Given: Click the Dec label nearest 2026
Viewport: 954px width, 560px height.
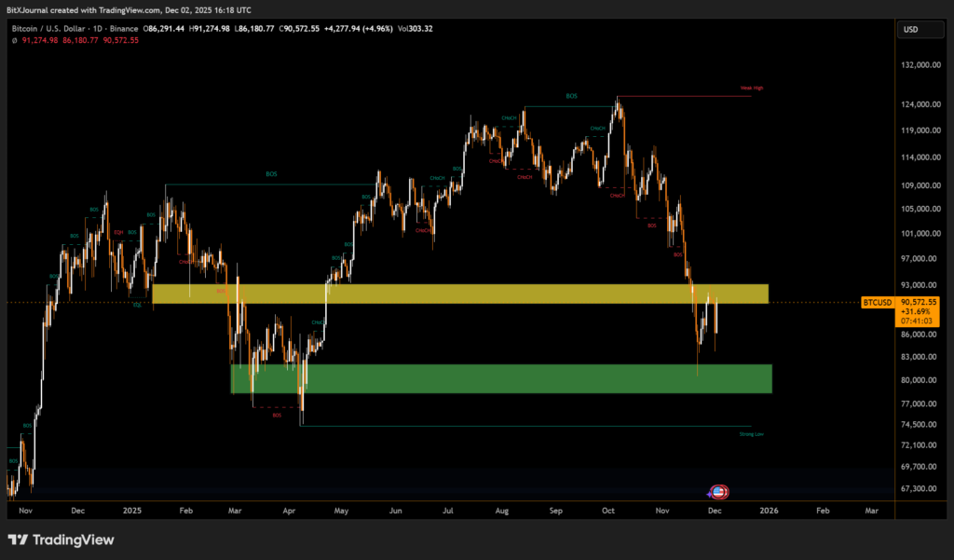Looking at the screenshot, I should click(715, 511).
